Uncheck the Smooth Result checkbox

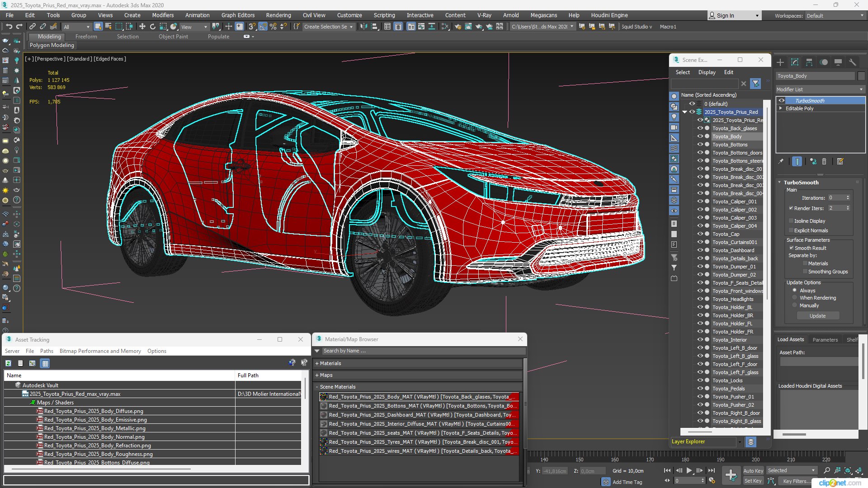pyautogui.click(x=792, y=248)
